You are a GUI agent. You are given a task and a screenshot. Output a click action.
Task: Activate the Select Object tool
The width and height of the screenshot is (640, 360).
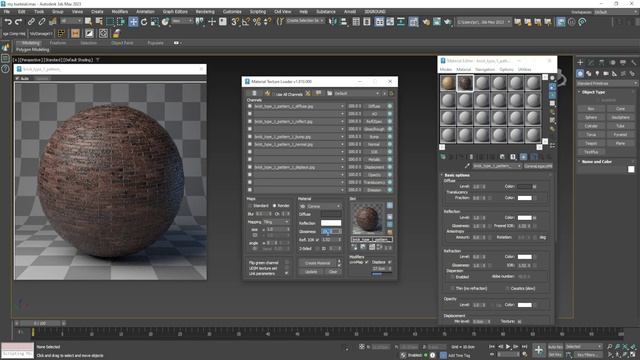88,22
